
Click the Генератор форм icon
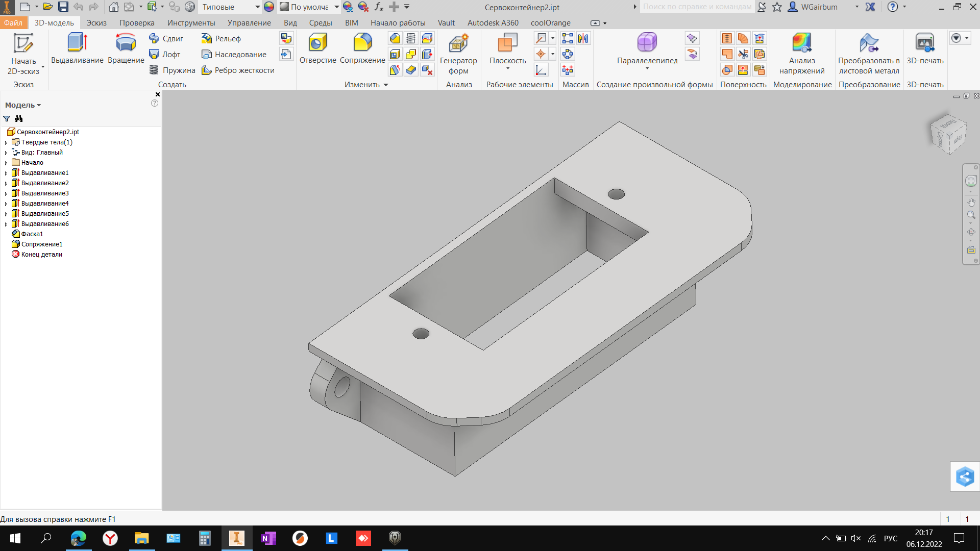tap(458, 43)
